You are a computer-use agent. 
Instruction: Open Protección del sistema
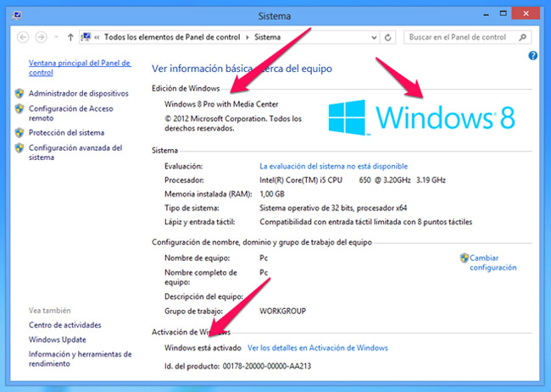point(66,133)
